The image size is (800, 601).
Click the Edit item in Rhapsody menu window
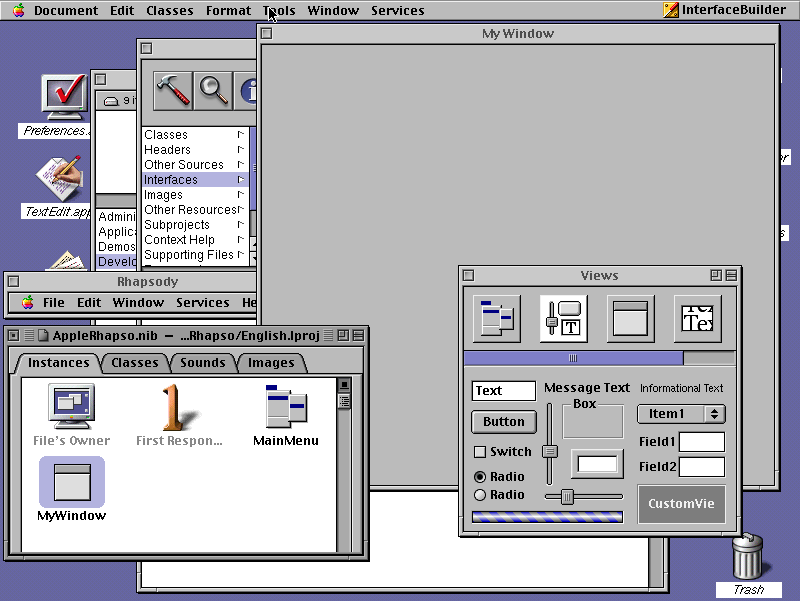pos(89,303)
